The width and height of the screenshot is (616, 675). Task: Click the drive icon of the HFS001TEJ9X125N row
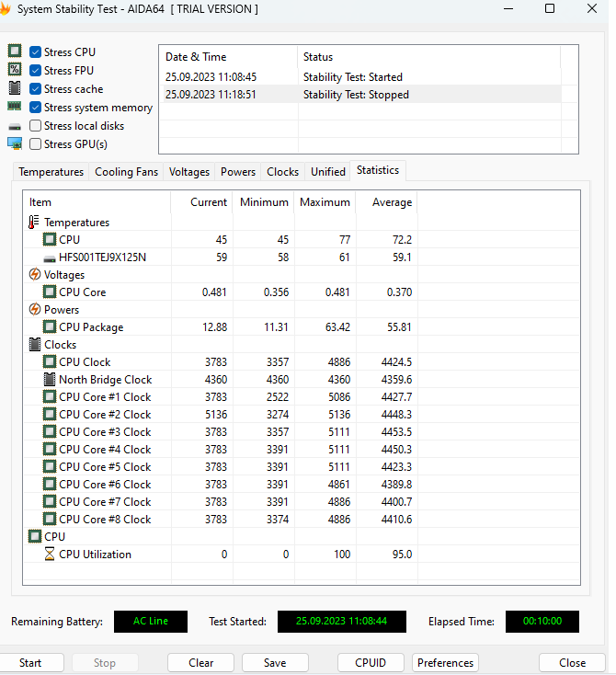coord(50,258)
